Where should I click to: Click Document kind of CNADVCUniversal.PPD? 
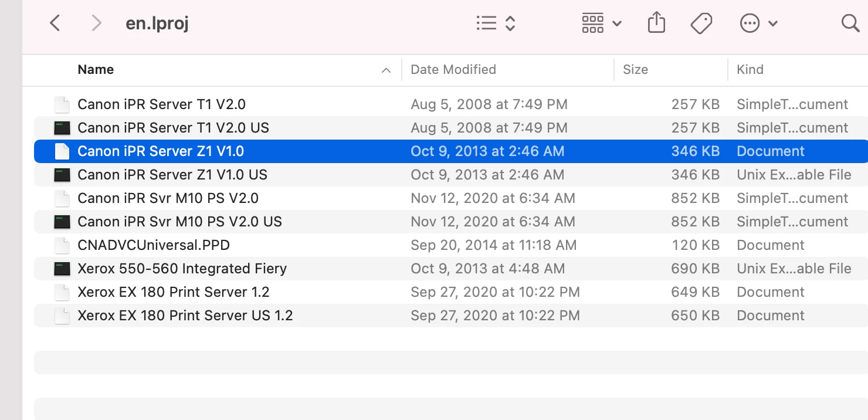771,245
